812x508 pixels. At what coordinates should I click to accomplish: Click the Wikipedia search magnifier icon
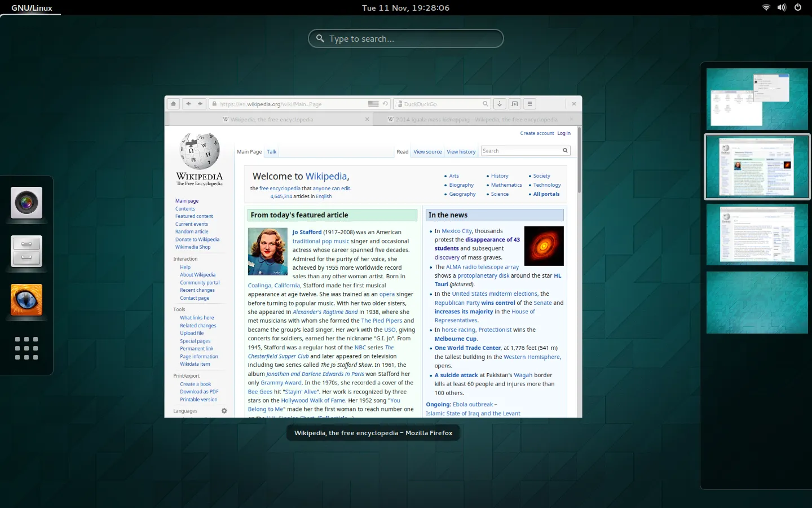click(x=565, y=151)
